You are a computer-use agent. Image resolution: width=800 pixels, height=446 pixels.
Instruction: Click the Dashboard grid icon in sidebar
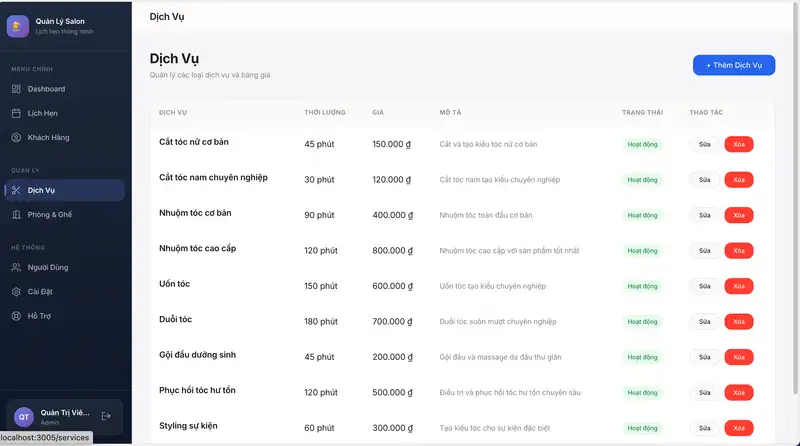pyautogui.click(x=16, y=89)
